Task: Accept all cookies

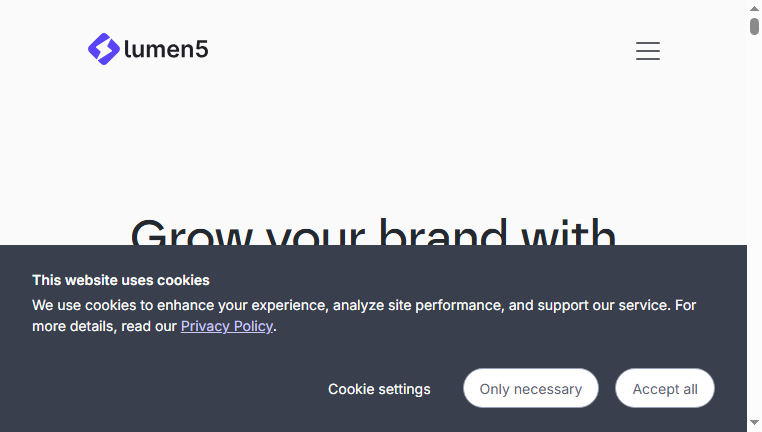Action: [x=665, y=388]
